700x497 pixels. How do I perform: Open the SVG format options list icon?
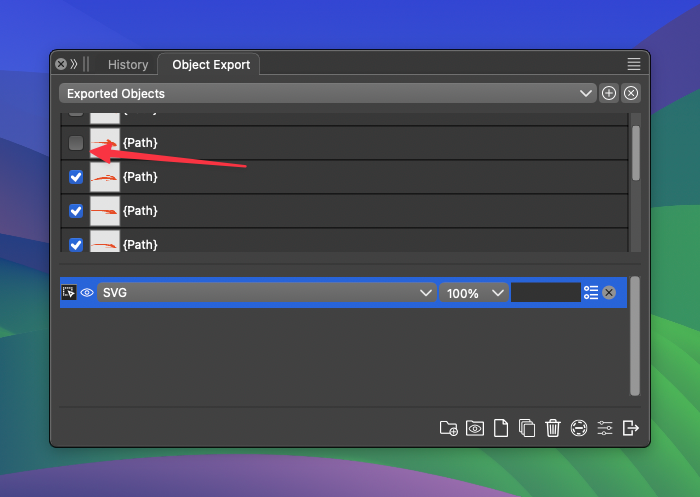click(x=591, y=293)
